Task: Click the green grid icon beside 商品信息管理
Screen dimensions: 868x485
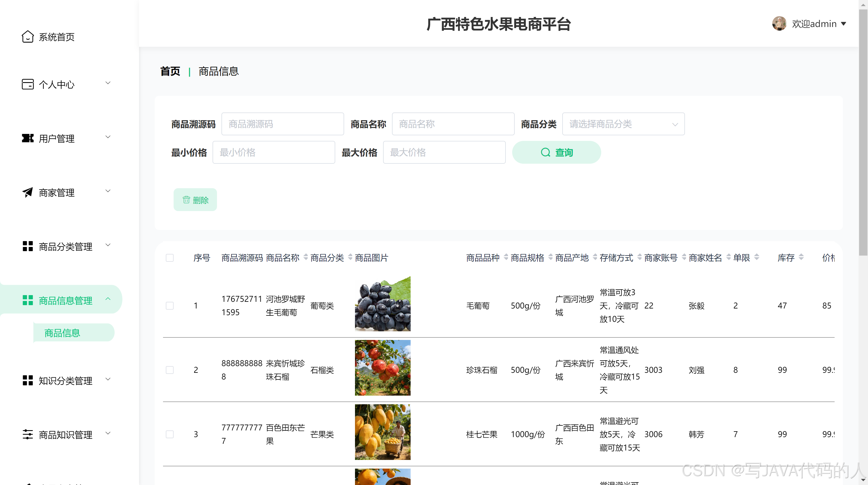Action: pos(28,300)
